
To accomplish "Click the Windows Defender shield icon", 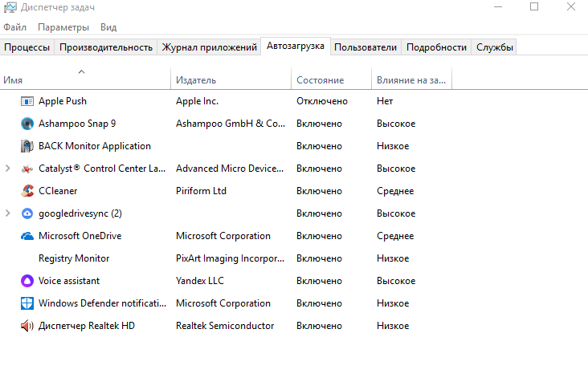I will click(27, 303).
